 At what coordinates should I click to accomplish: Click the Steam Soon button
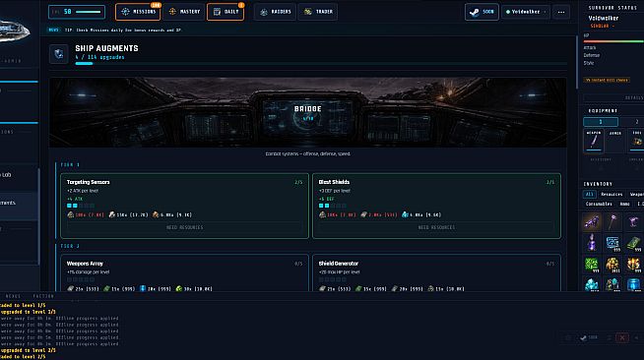[482, 12]
